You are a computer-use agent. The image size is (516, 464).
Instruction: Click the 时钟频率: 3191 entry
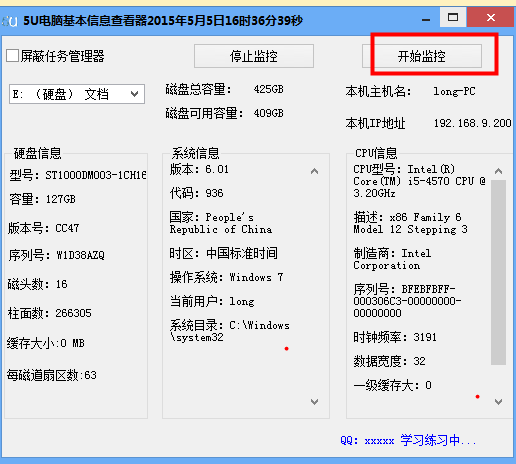pos(395,337)
